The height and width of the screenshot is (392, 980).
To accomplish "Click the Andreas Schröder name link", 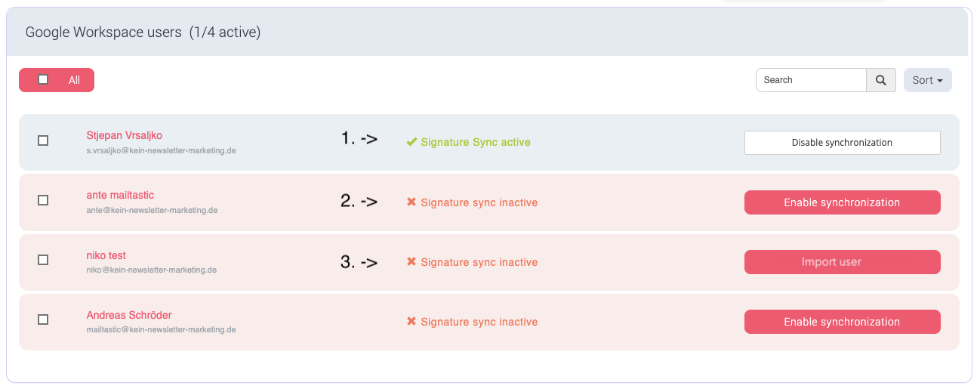I will [x=129, y=315].
